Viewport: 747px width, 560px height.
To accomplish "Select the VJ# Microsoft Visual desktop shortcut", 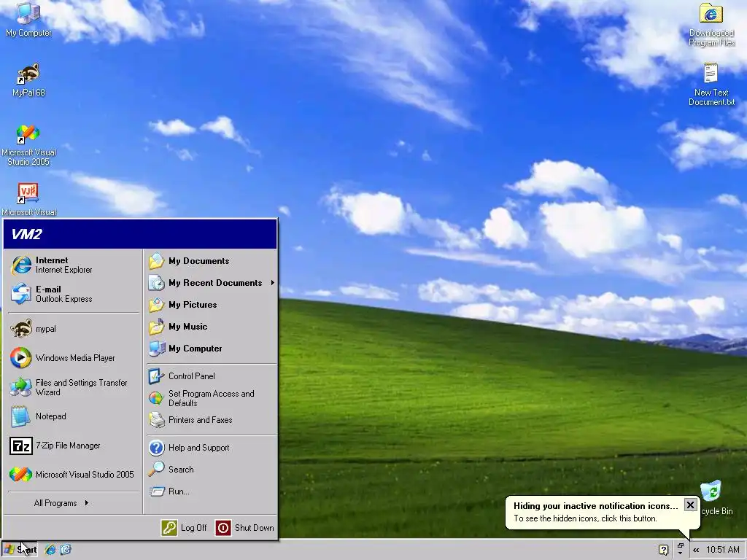I will 28,199.
